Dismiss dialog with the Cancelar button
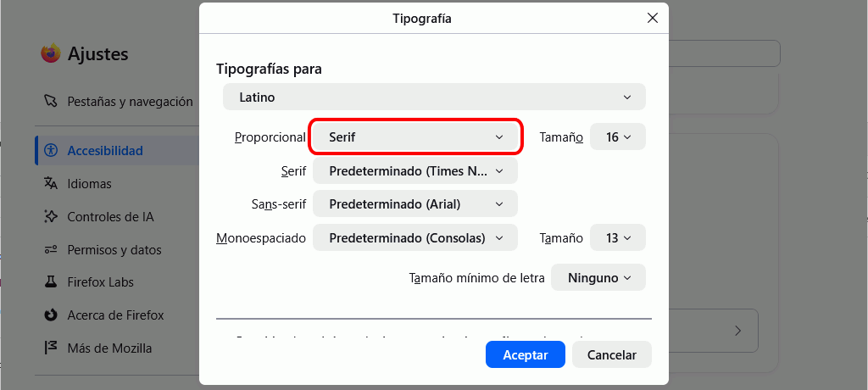 pyautogui.click(x=612, y=354)
